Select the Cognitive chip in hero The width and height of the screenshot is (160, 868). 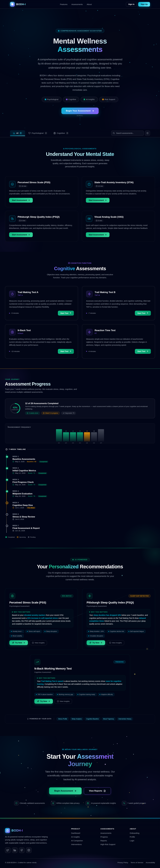click(71, 99)
